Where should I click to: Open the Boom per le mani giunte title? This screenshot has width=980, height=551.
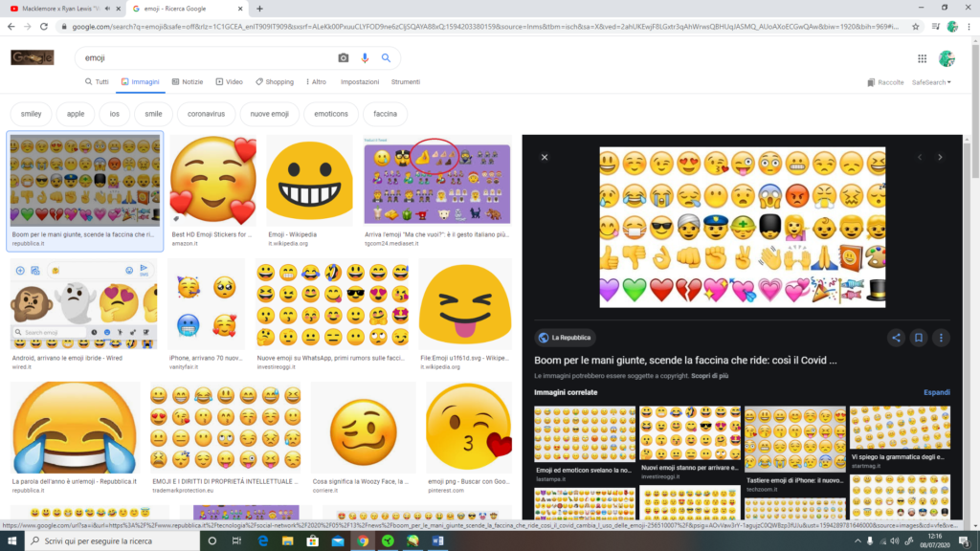[x=685, y=361]
